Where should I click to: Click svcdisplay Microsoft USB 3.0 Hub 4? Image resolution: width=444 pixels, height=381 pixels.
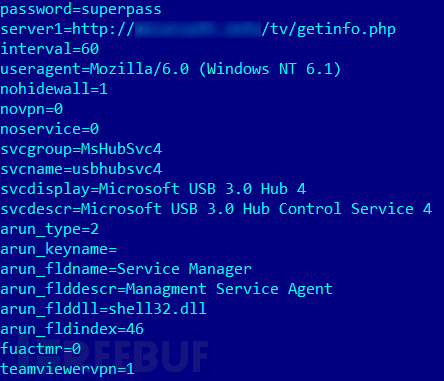click(153, 189)
